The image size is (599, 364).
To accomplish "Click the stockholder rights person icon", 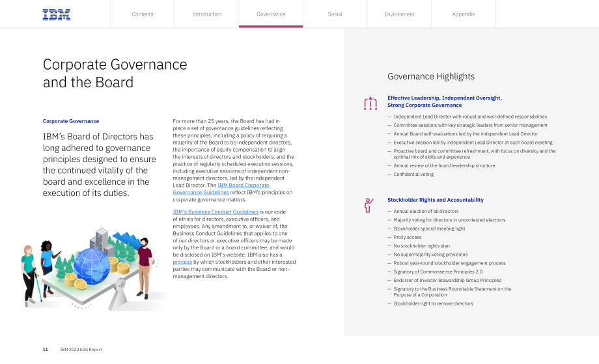I will [x=369, y=206].
